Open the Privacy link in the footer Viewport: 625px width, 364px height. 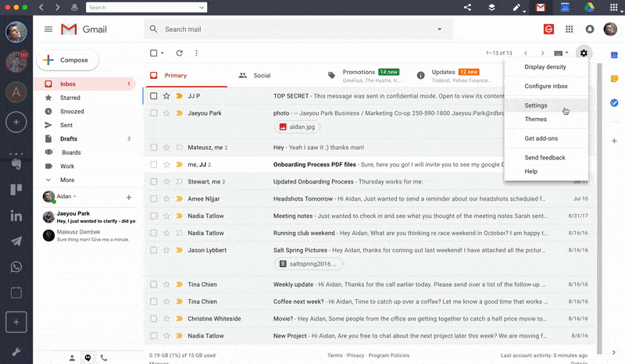tap(355, 355)
